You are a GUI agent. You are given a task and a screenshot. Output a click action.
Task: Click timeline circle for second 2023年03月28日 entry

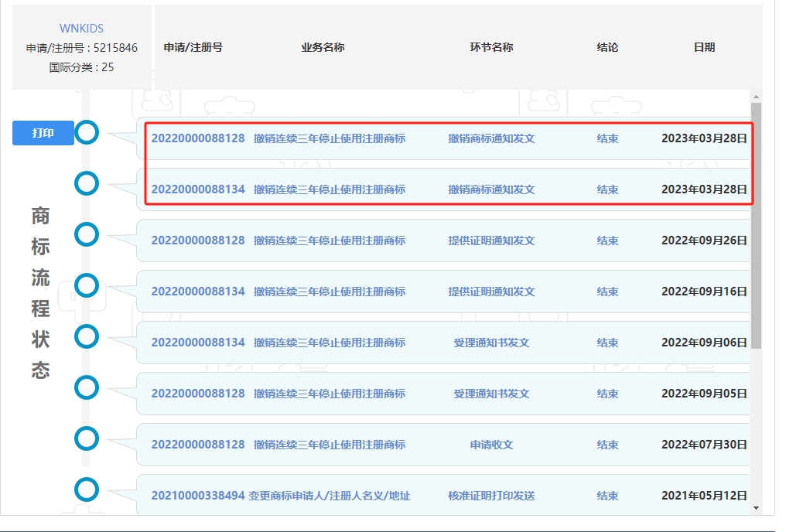pos(87,183)
